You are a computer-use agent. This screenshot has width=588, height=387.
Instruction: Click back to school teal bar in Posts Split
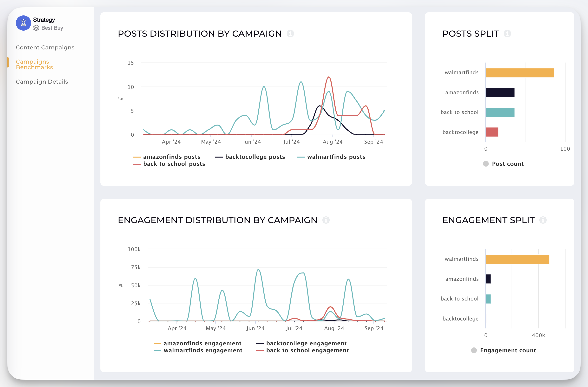(x=500, y=112)
